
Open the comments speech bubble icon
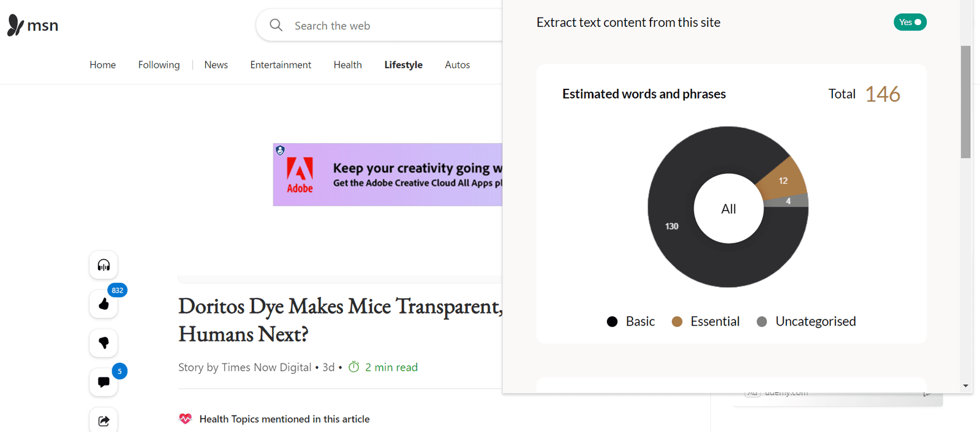point(104,382)
